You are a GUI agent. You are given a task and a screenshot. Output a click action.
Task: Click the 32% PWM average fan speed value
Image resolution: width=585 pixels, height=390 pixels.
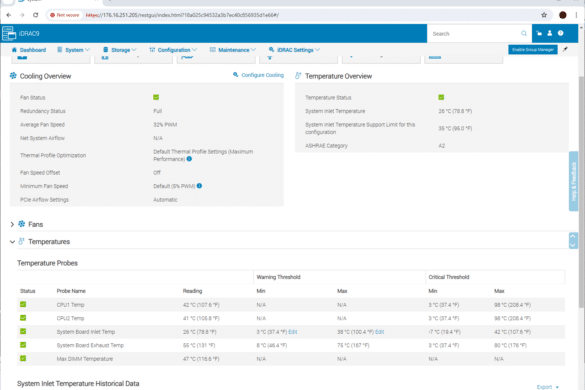point(165,125)
